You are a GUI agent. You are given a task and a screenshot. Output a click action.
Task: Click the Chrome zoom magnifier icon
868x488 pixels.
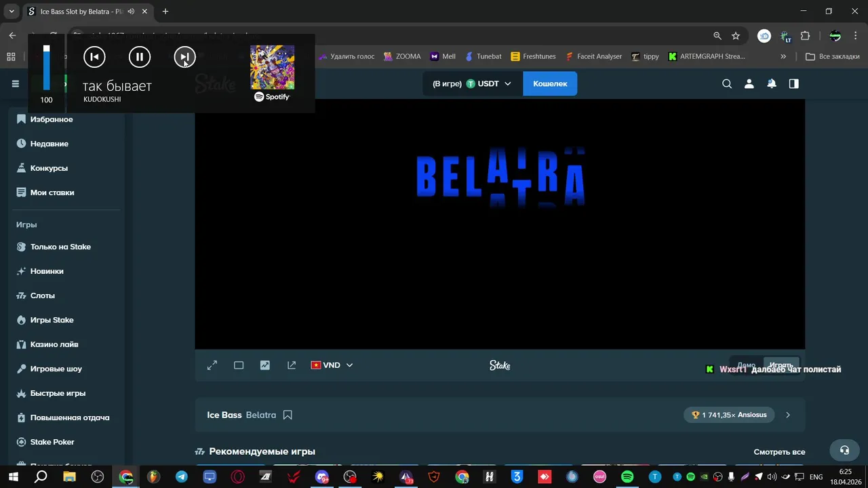pos(717,36)
